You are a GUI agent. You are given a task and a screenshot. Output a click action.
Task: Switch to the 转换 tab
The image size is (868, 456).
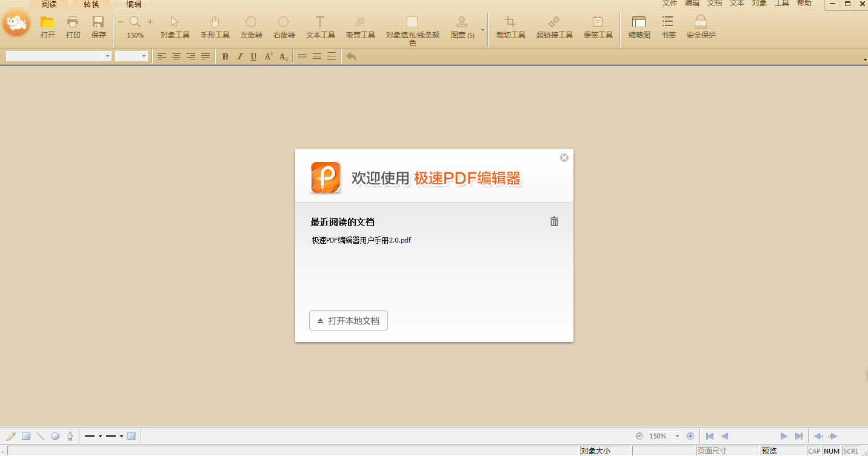pos(92,5)
